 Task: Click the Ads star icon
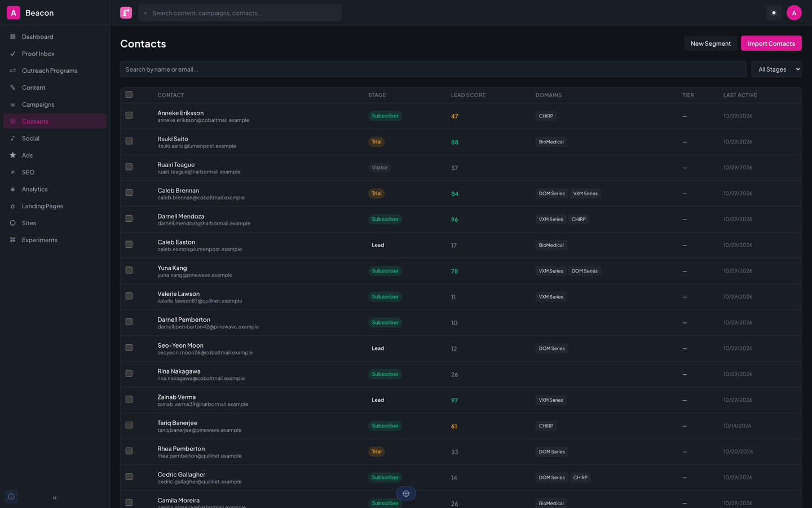(x=12, y=155)
